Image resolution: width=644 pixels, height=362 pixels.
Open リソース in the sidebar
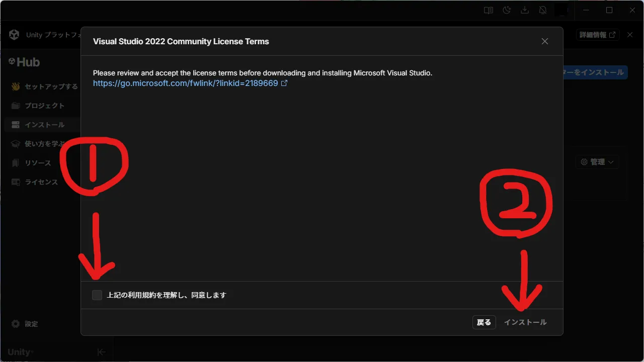click(38, 163)
